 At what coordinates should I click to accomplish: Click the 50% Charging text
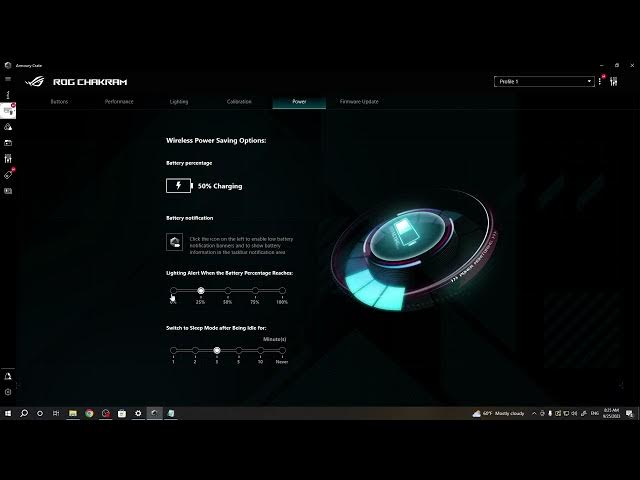click(x=220, y=186)
